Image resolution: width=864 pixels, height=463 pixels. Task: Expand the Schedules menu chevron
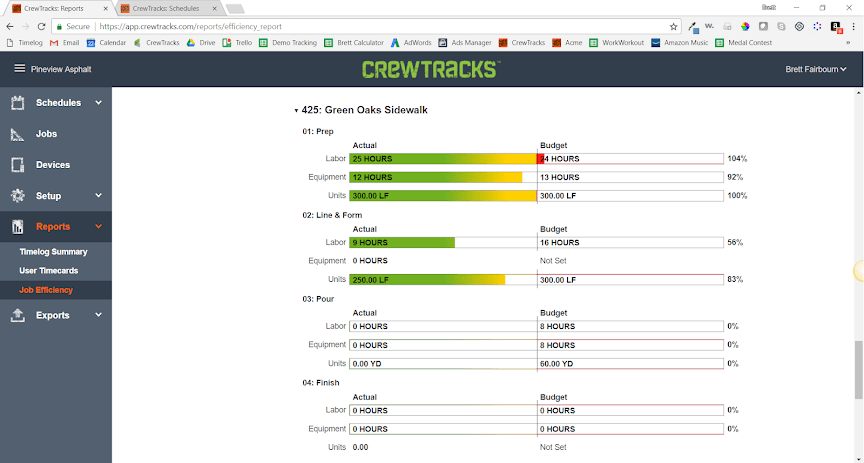98,103
